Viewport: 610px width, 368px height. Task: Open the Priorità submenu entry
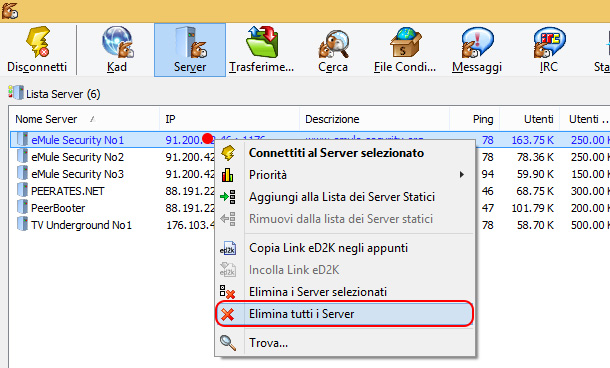point(345,175)
